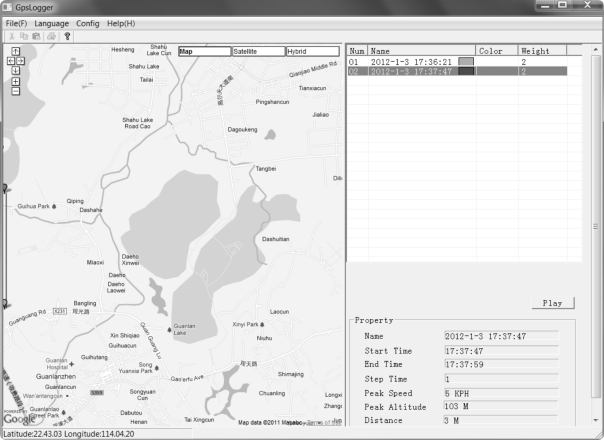Pan the map up with arrow button
The height and width of the screenshot is (440, 604).
pyautogui.click(x=15, y=51)
